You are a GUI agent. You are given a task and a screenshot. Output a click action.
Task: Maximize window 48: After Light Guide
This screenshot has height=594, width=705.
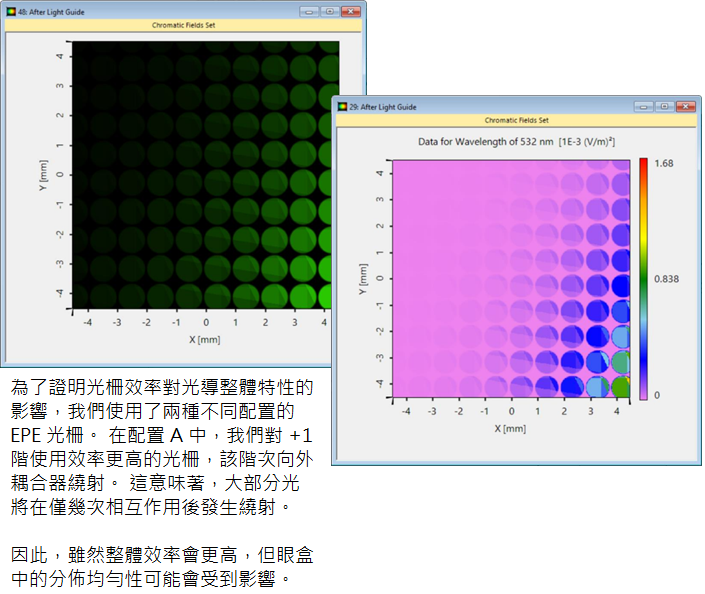[x=330, y=12]
